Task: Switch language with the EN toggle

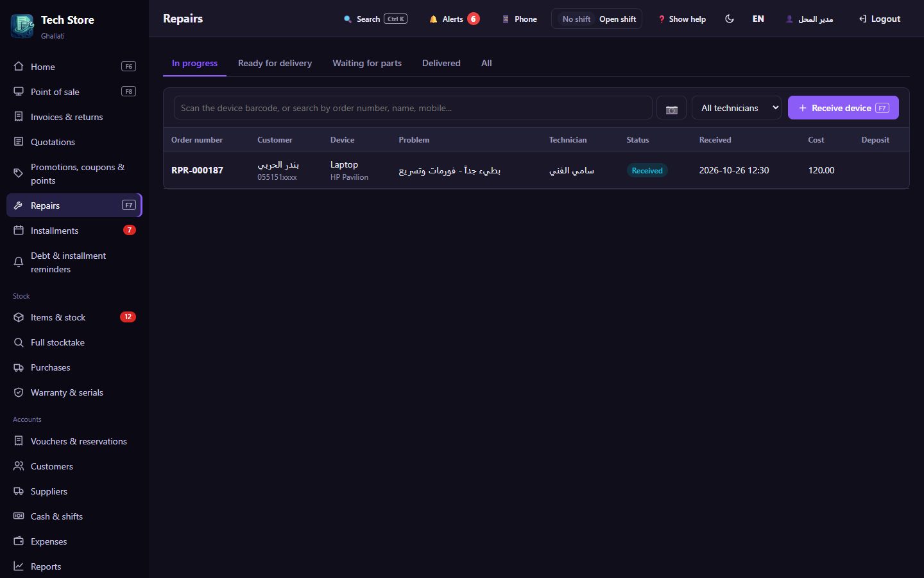Action: click(x=758, y=19)
